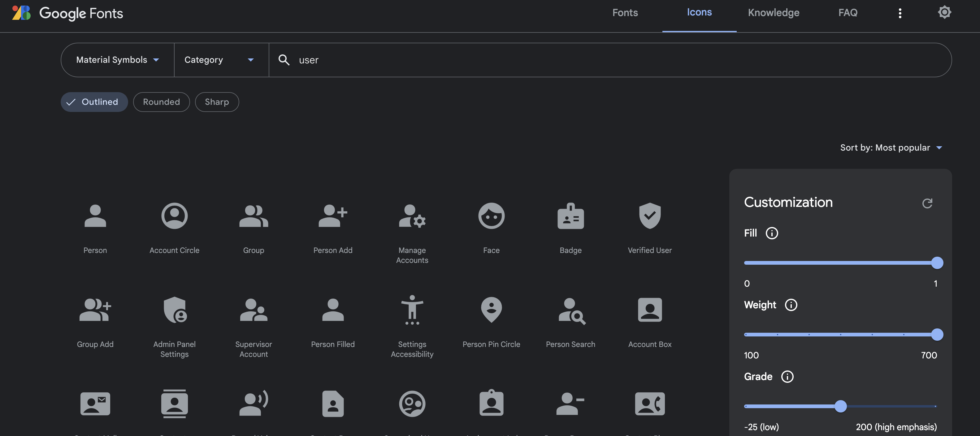Choose the Verified User shield icon

pyautogui.click(x=649, y=216)
